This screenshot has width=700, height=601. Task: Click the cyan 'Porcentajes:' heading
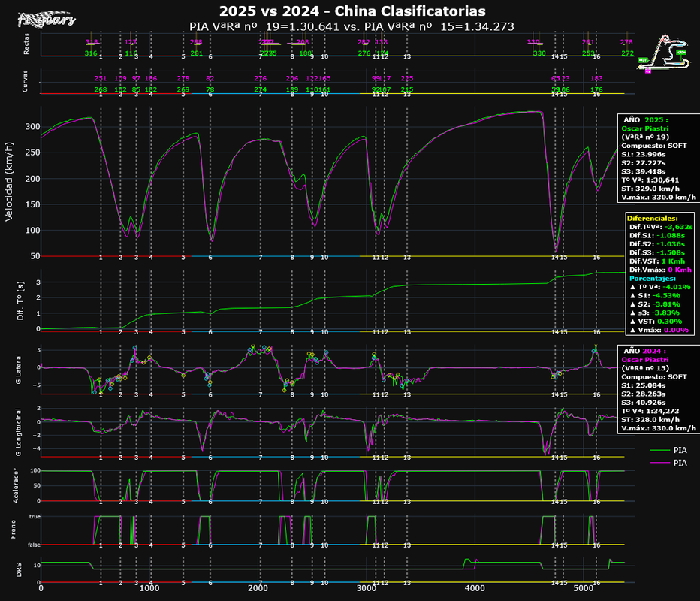point(653,278)
